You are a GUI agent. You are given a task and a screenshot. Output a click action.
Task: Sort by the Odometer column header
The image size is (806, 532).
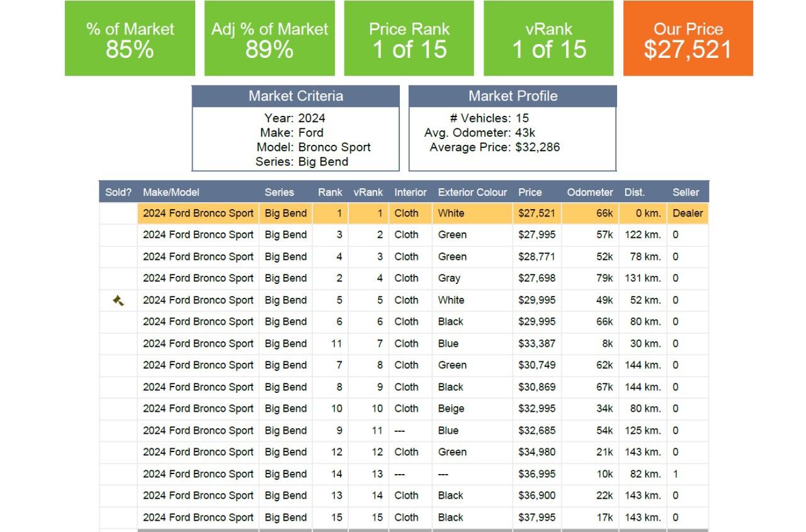tap(589, 192)
